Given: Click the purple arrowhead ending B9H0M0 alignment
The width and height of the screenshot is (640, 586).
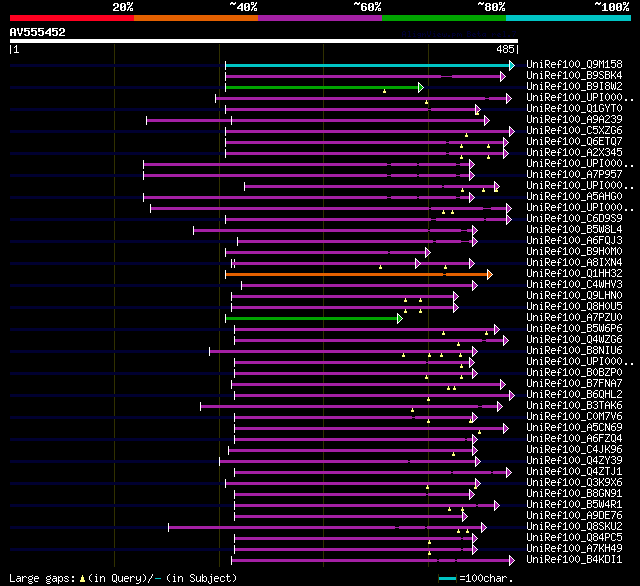Looking at the screenshot, I should [x=428, y=253].
